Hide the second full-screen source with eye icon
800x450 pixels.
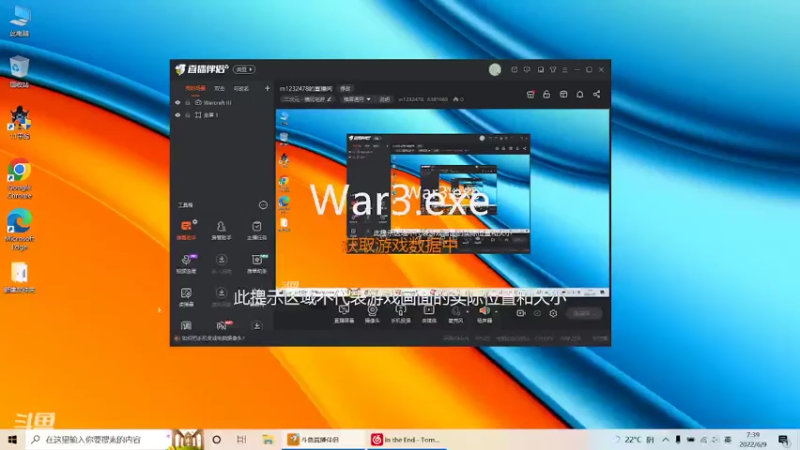(x=178, y=115)
